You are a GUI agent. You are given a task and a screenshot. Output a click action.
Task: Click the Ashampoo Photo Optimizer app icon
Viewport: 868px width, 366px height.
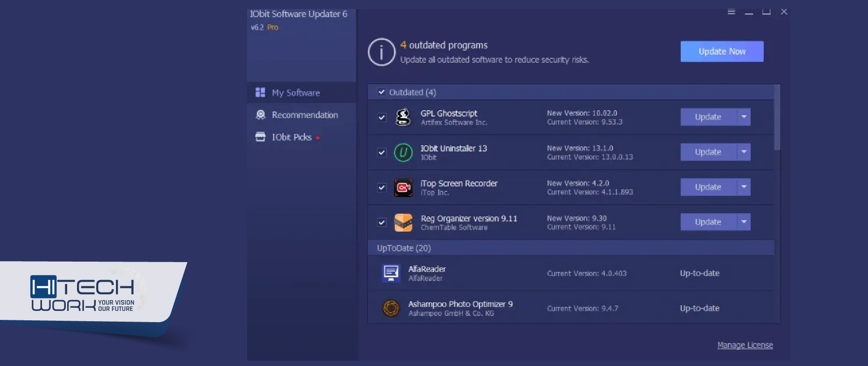pos(391,308)
